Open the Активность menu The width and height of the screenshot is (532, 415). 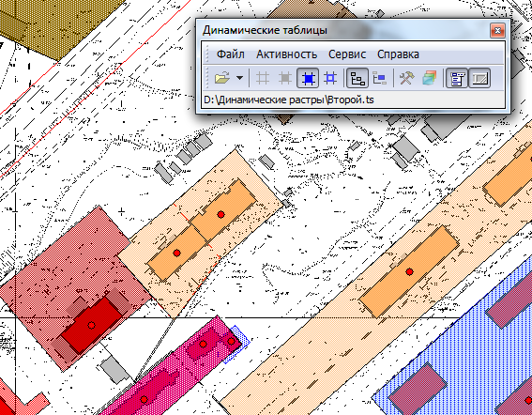point(287,54)
